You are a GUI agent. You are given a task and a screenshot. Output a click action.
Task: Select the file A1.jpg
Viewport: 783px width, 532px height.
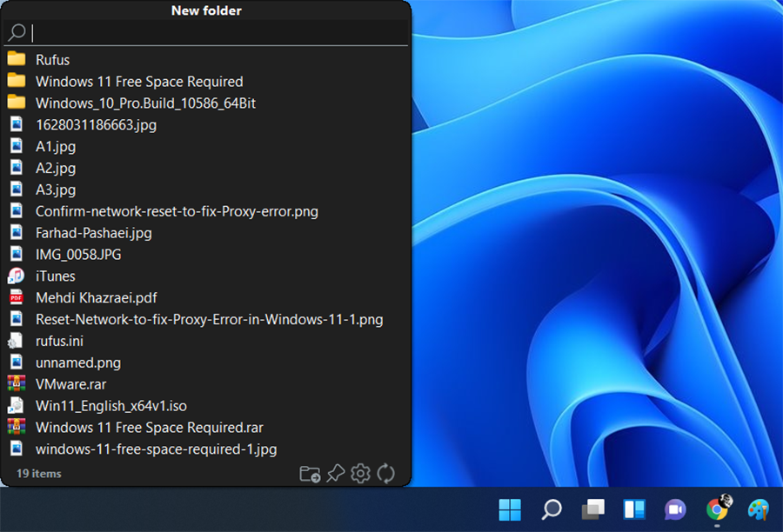[55, 146]
